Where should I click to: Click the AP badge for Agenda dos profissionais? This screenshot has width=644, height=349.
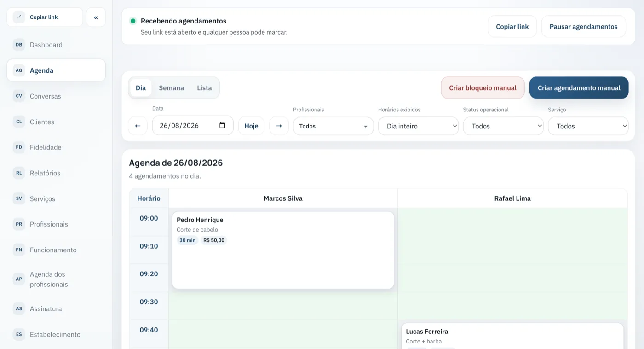(19, 279)
